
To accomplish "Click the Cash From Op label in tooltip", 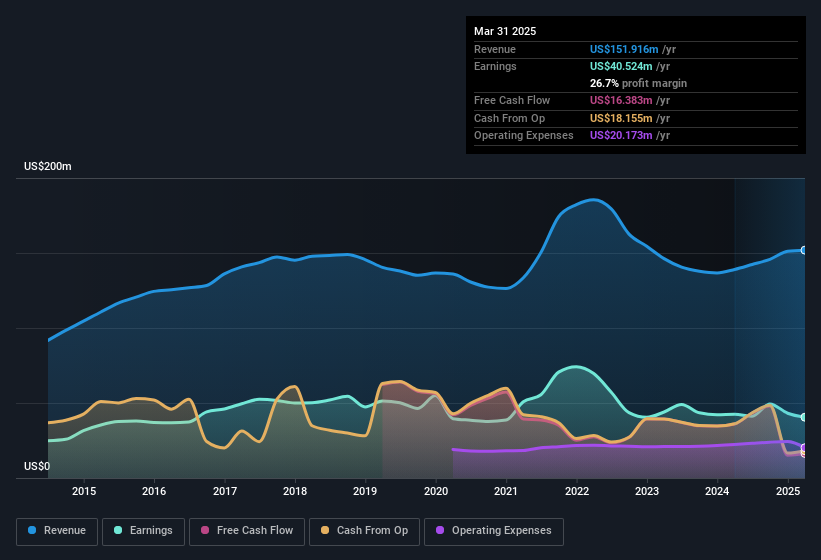I will [x=509, y=118].
